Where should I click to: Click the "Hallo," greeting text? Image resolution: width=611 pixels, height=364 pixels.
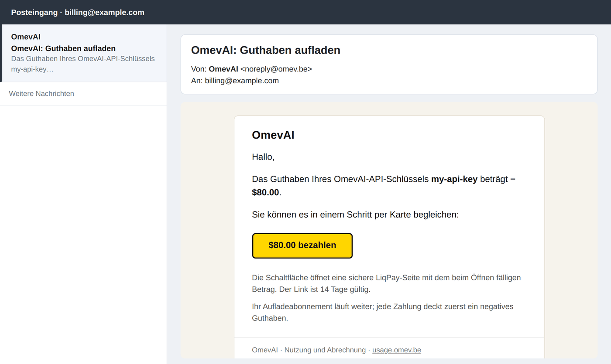click(x=263, y=157)
